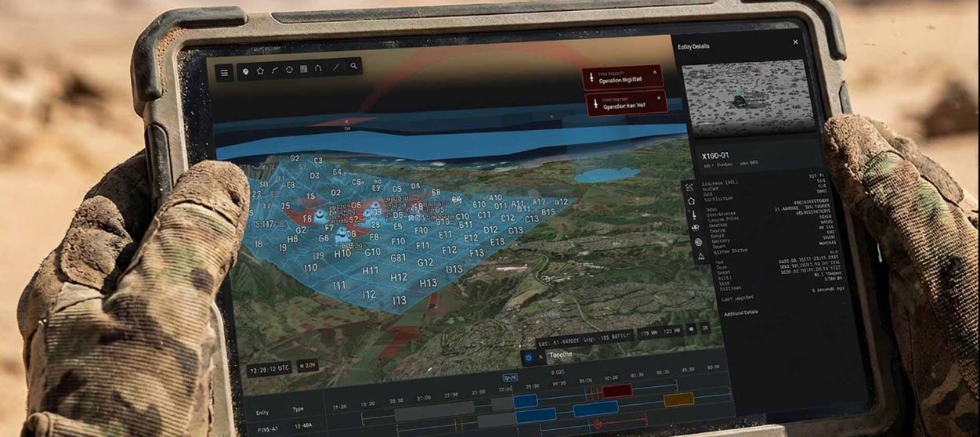Select grid cell F12 on map
980x437 pixels.
tap(449, 249)
